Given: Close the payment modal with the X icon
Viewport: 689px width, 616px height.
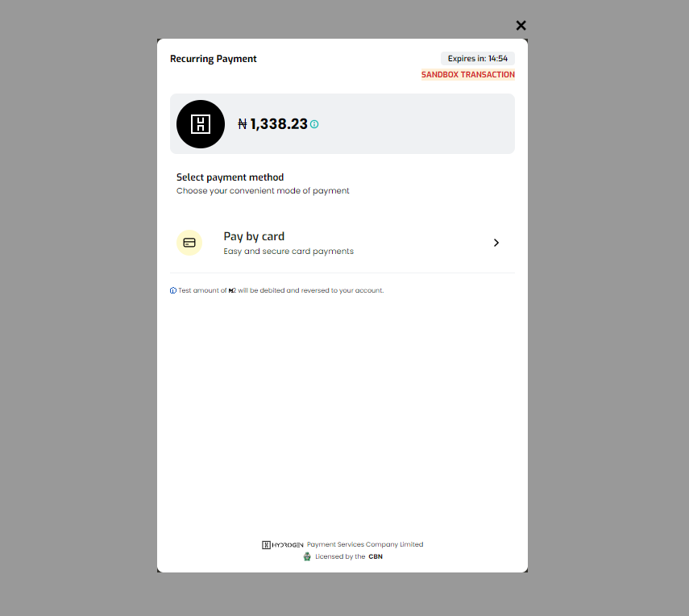Looking at the screenshot, I should [x=521, y=26].
